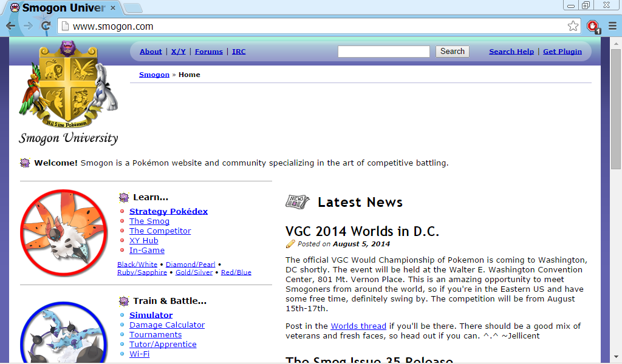Click the Diamond/Pearl generation link

click(x=190, y=264)
